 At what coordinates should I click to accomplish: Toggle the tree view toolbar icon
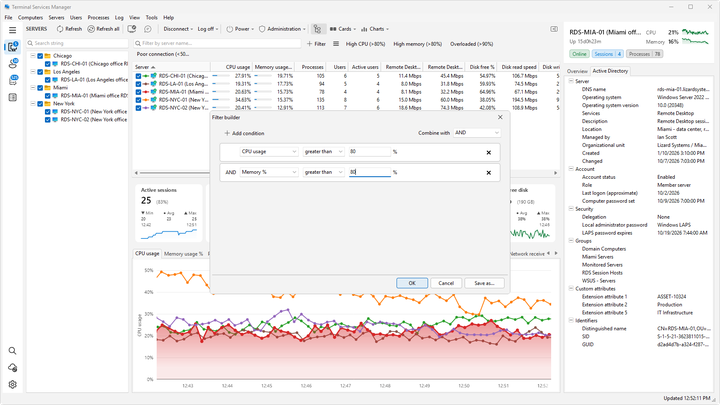point(317,29)
